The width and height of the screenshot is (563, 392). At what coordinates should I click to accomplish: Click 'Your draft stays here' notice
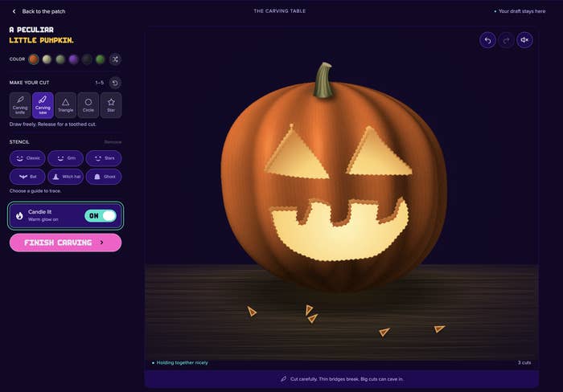[x=522, y=11]
